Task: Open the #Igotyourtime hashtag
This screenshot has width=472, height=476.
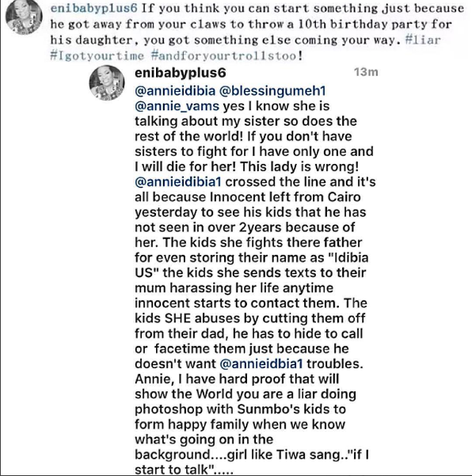Action: [97, 56]
